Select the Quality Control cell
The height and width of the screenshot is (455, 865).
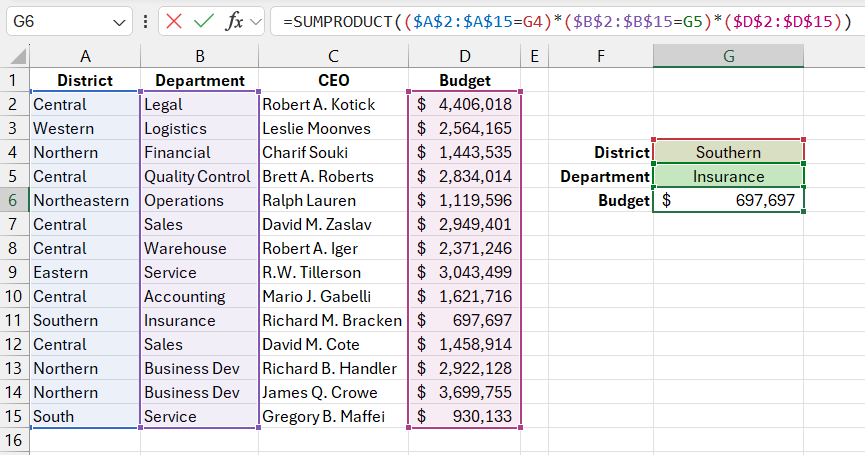click(200, 176)
